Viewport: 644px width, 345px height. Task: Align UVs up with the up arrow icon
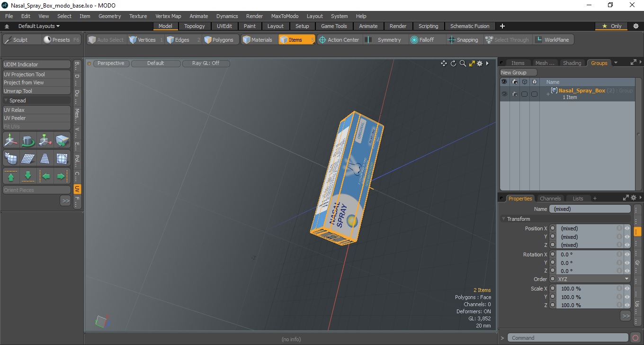coord(11,176)
